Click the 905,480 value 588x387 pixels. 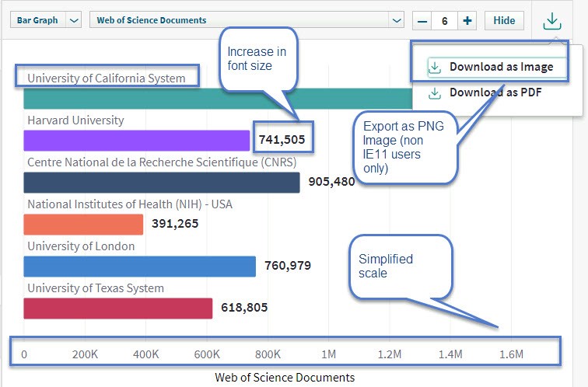pos(331,182)
